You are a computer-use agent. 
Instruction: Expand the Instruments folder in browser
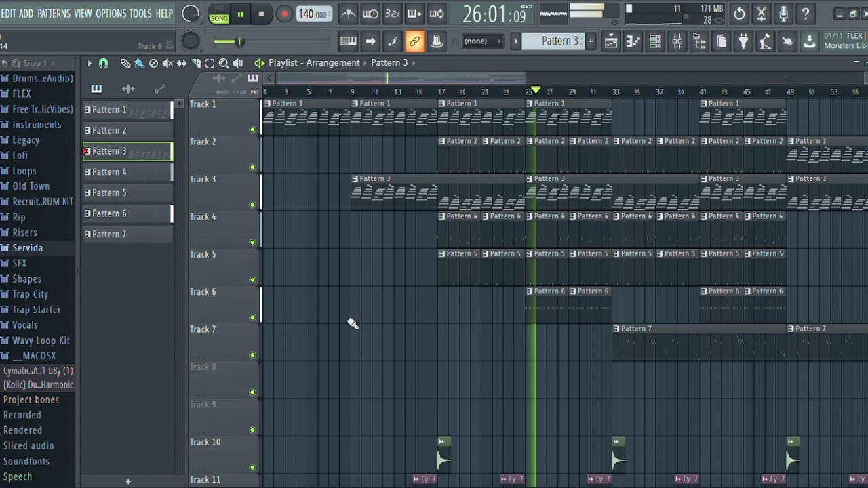click(x=37, y=125)
